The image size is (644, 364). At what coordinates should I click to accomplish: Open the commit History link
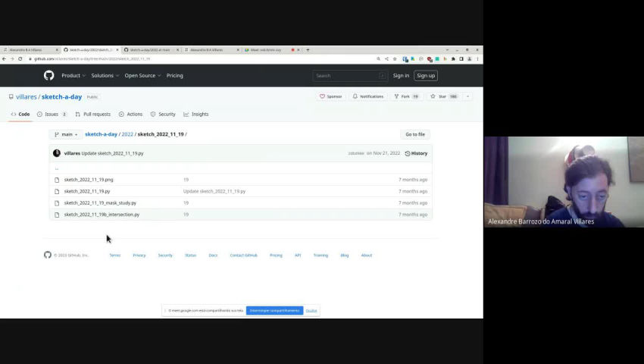pos(416,153)
